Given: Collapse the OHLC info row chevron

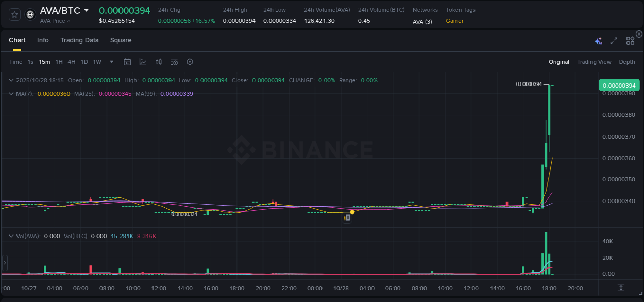Looking at the screenshot, I should 10,80.
